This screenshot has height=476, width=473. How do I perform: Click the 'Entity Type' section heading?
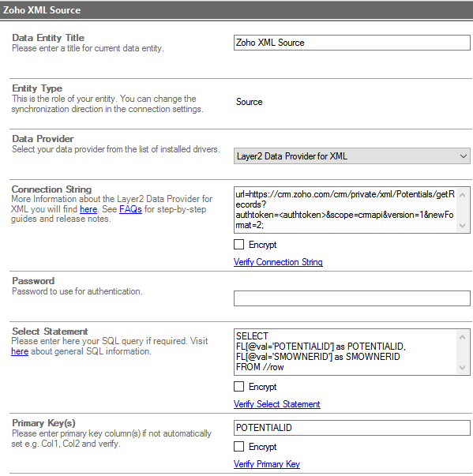[37, 88]
